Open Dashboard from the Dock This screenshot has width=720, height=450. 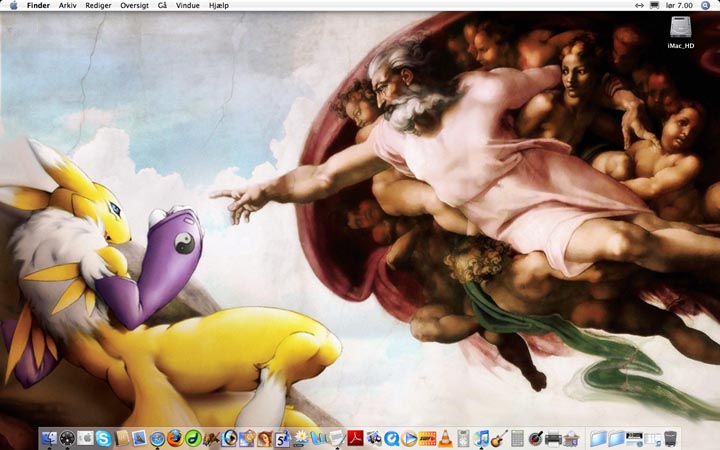(x=68, y=438)
